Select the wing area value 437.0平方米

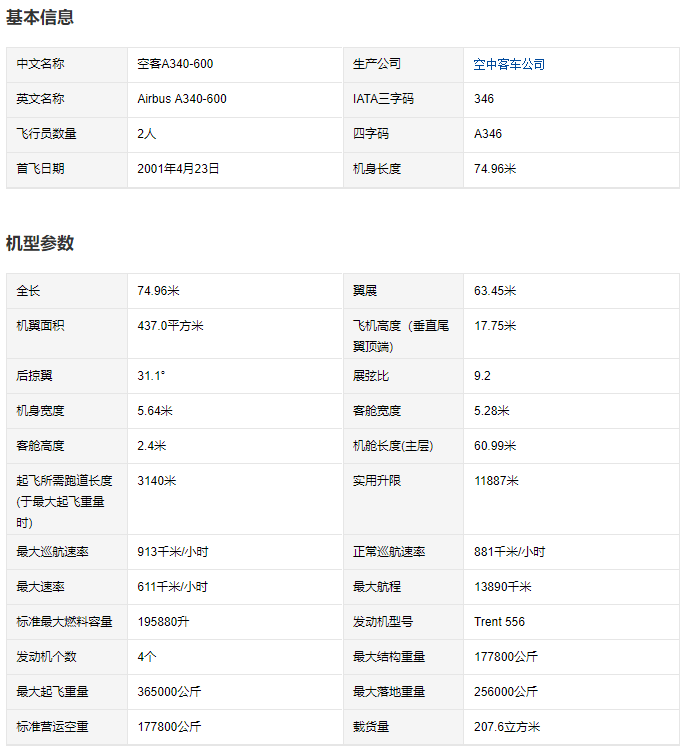point(171,326)
